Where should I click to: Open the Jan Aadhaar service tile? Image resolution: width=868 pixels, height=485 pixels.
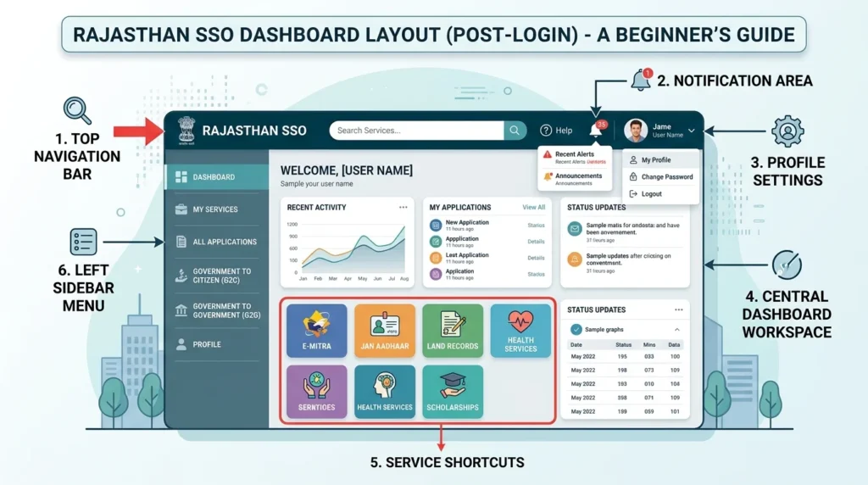click(385, 331)
